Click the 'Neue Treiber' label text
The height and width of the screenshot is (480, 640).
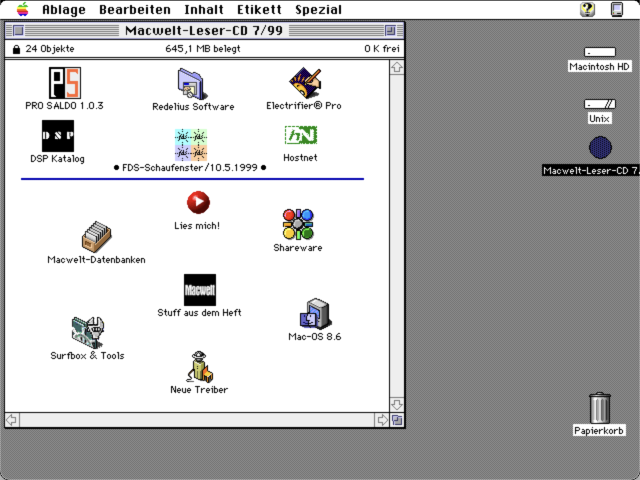(x=199, y=390)
